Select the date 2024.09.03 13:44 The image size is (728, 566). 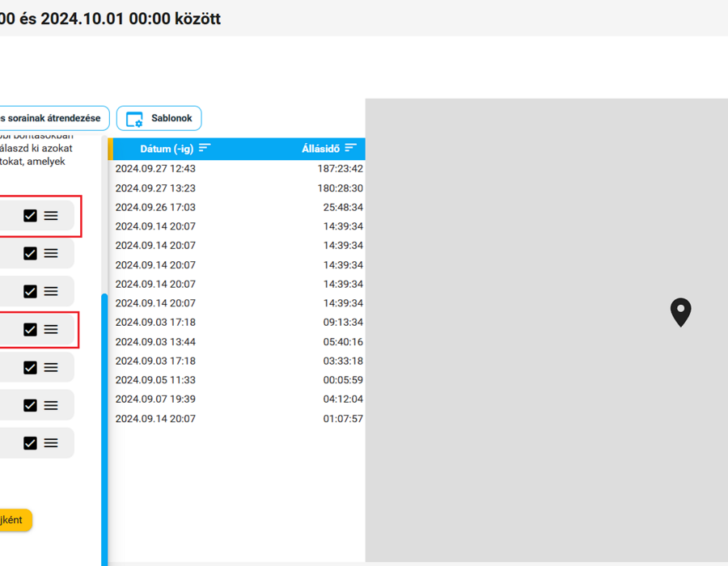[x=155, y=342]
